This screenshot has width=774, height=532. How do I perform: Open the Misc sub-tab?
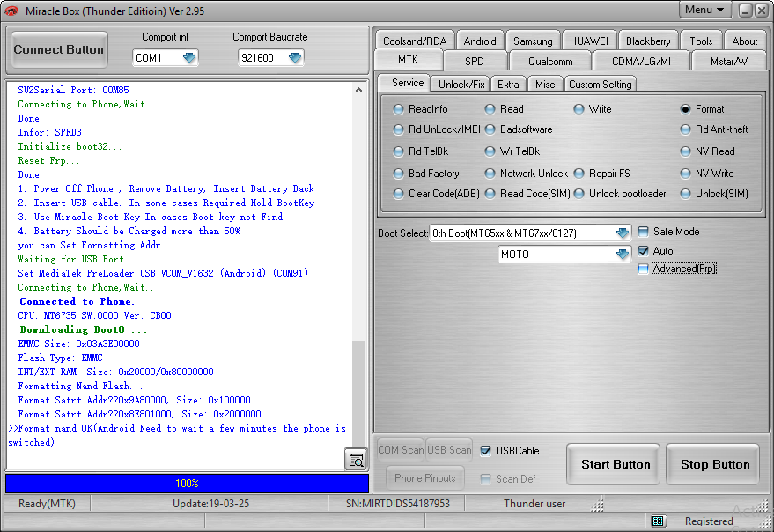[545, 84]
